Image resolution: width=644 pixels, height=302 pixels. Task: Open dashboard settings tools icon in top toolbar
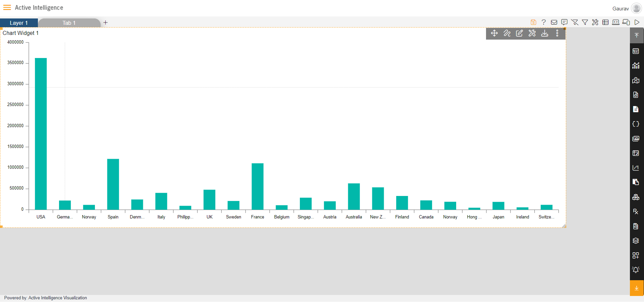pyautogui.click(x=595, y=22)
